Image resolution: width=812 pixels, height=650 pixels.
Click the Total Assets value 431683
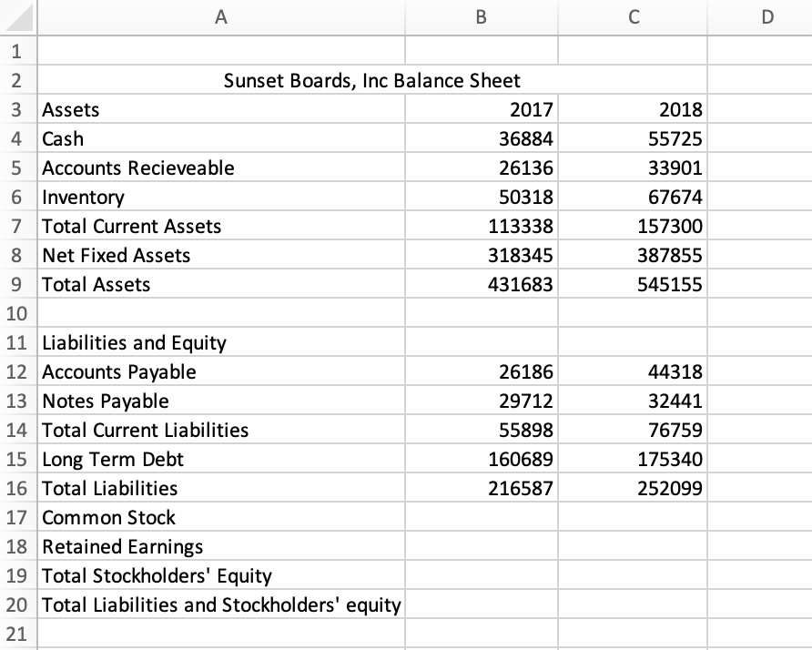click(481, 284)
